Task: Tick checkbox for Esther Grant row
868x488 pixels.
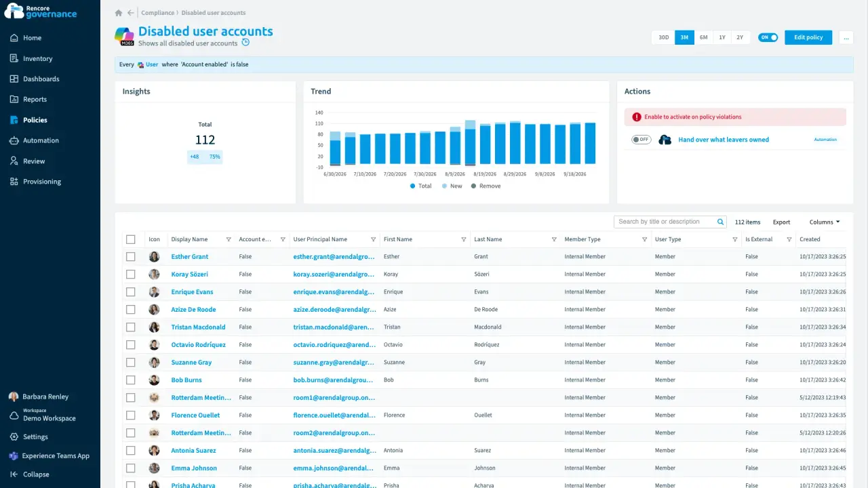Action: point(131,257)
